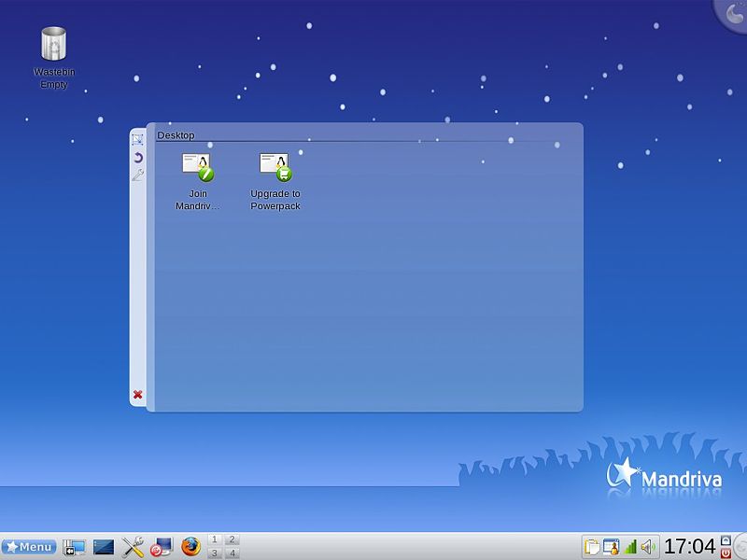
Task: Switch to virtual desktop 2
Action: (x=232, y=539)
